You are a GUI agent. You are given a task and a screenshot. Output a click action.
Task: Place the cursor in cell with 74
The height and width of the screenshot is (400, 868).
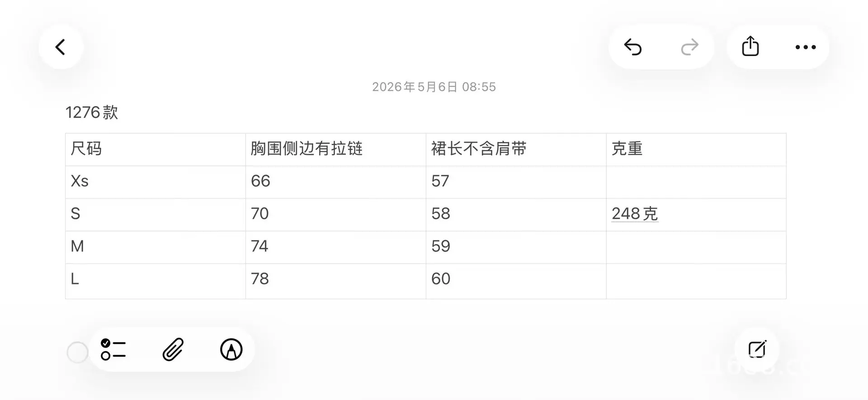[x=336, y=247]
